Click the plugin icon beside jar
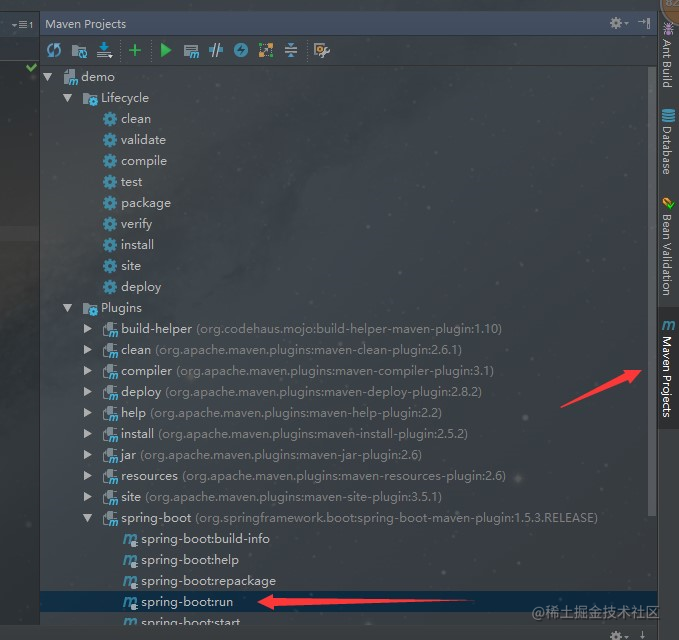The image size is (679, 640). click(110, 456)
